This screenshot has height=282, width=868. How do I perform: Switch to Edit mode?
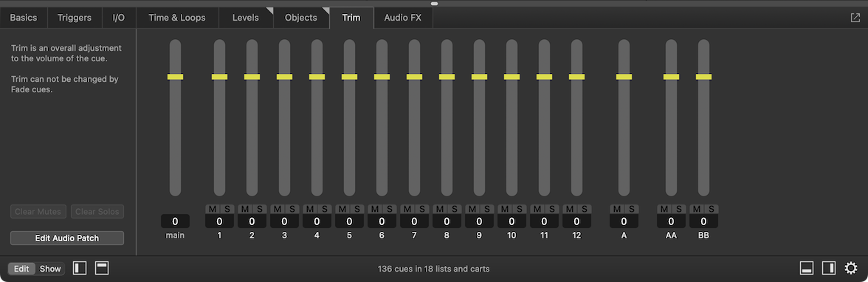click(x=21, y=269)
